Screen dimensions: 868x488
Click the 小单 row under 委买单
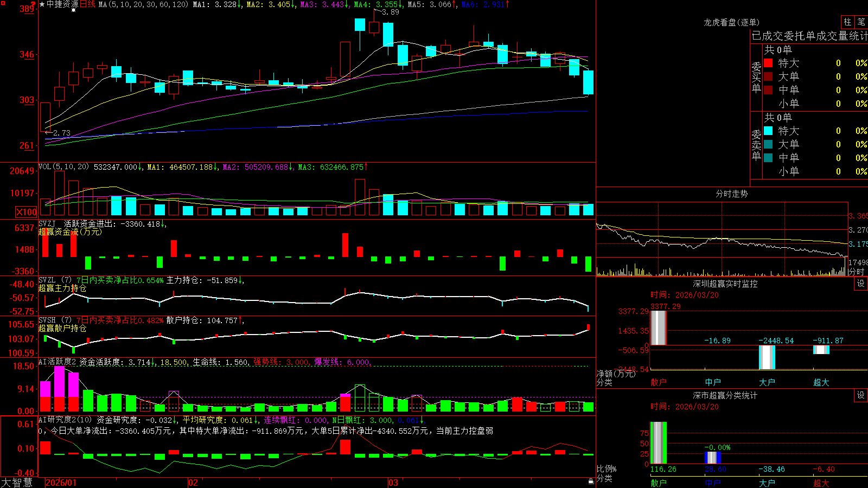point(815,104)
